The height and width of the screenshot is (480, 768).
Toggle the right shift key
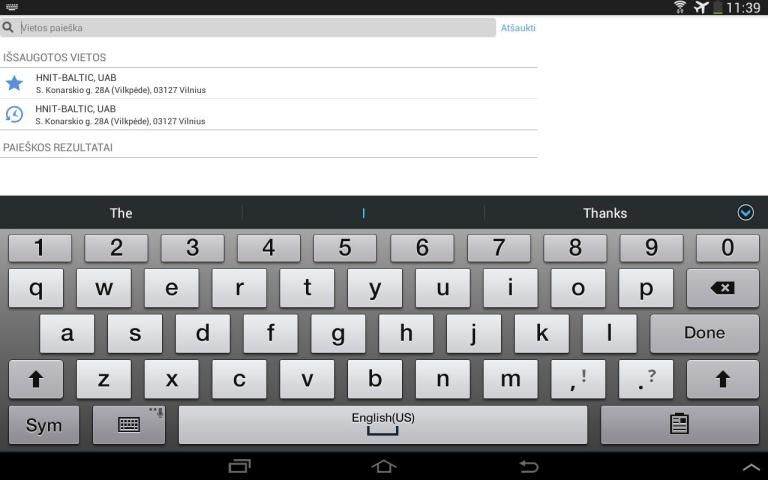click(722, 379)
